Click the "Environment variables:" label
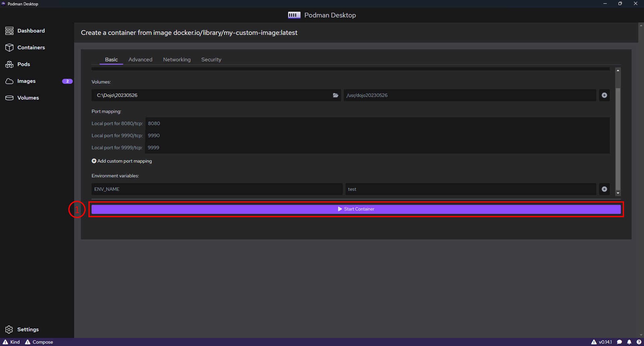Viewport: 644px width, 346px height. (115, 176)
